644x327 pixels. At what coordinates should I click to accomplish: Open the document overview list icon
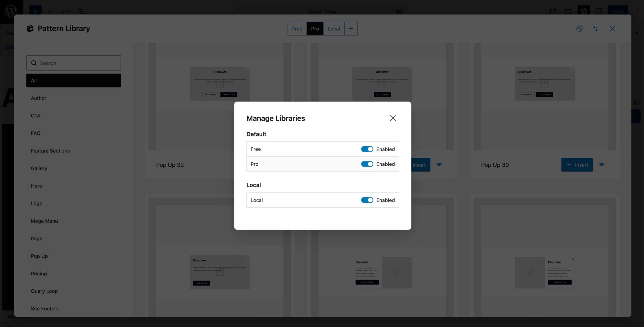(x=80, y=12)
